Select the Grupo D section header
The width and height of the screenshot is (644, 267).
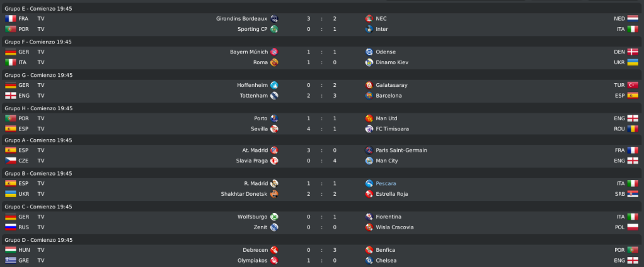[x=322, y=240]
